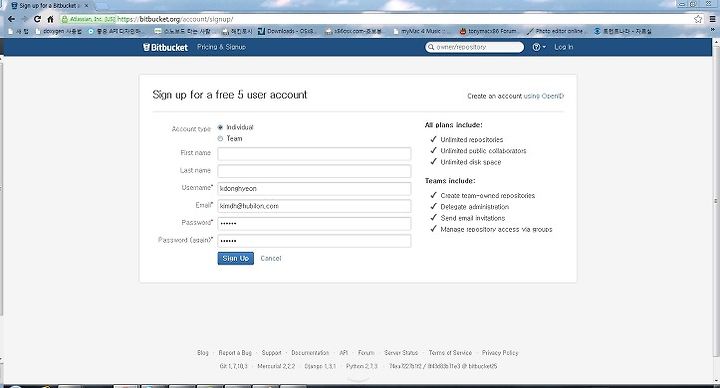Reload the page with the refresh icon
The image size is (720, 388).
click(37, 19)
